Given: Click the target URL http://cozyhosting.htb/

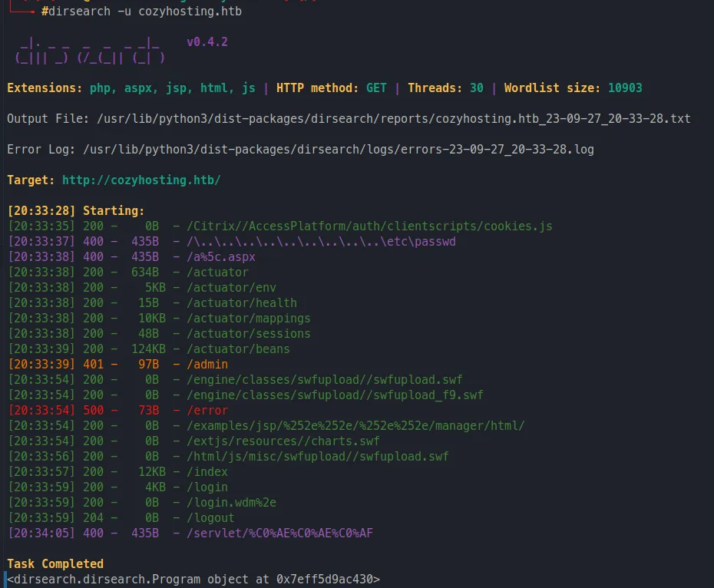Looking at the screenshot, I should tap(141, 180).
